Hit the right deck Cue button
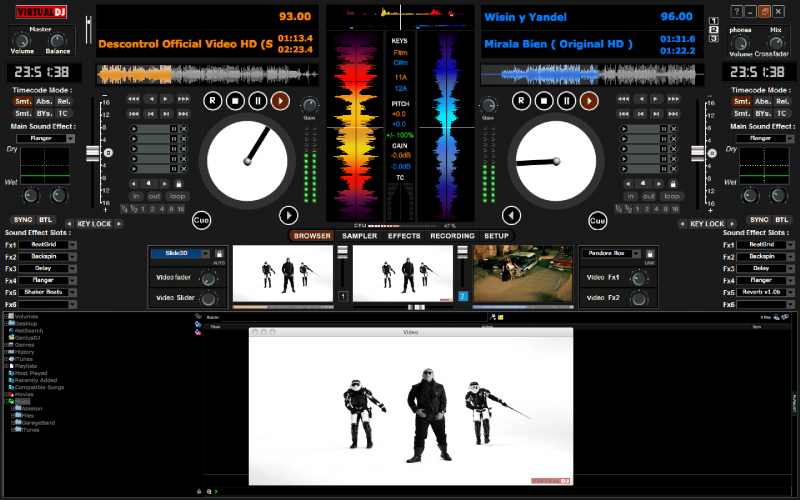 [x=597, y=220]
